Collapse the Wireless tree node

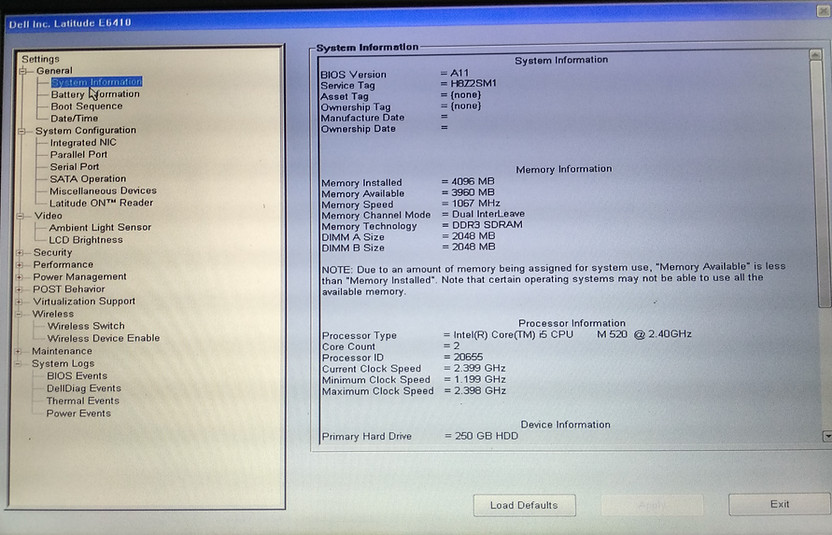click(x=19, y=314)
